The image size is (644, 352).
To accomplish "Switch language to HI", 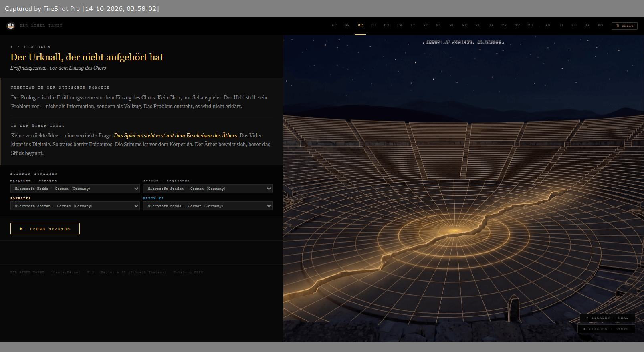I will coord(561,25).
